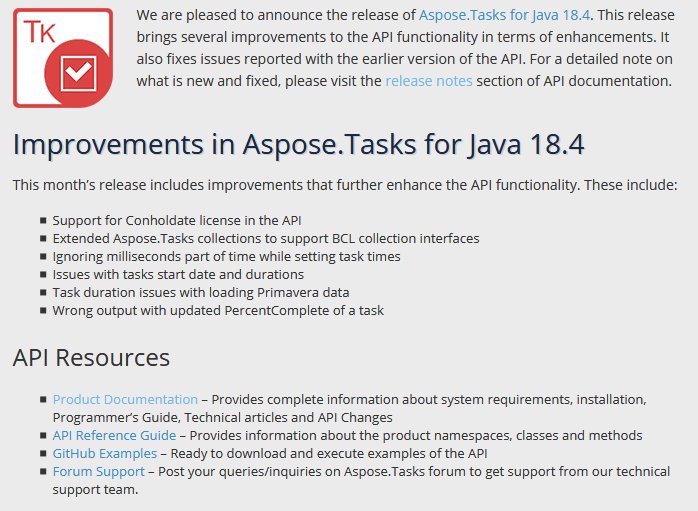The height and width of the screenshot is (511, 698).
Task: Click "Extended Aspose.Tasks collections to support BCL collection interfaces"
Action: click(x=266, y=238)
